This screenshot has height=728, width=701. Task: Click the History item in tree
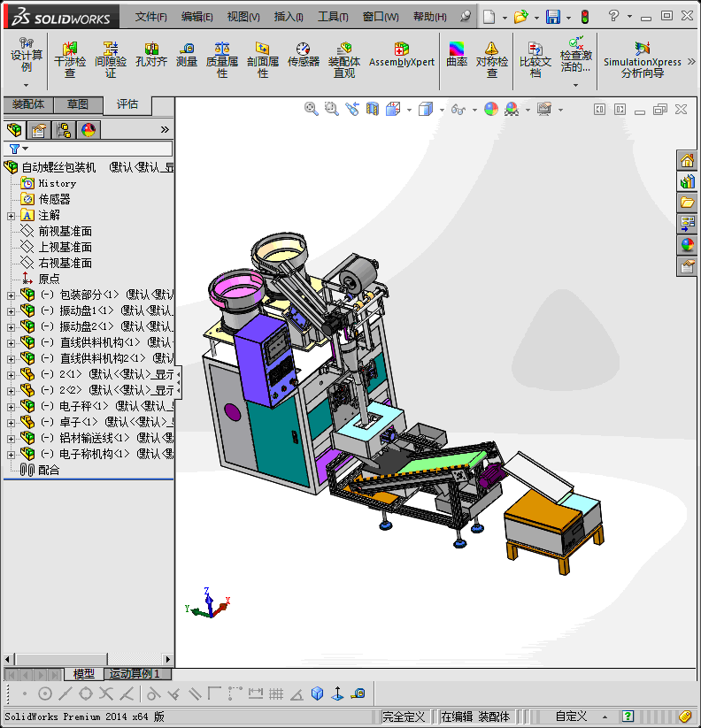pyautogui.click(x=58, y=183)
